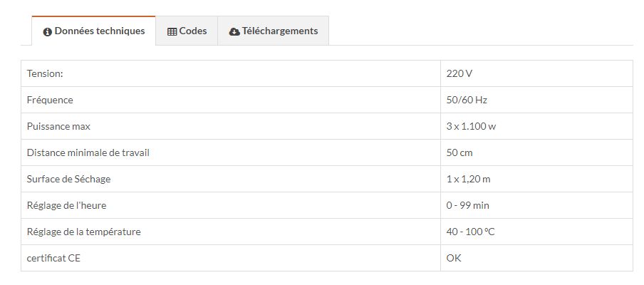Viewport: 644px width, 285px height.
Task: Select the Tension row label
Action: [45, 73]
